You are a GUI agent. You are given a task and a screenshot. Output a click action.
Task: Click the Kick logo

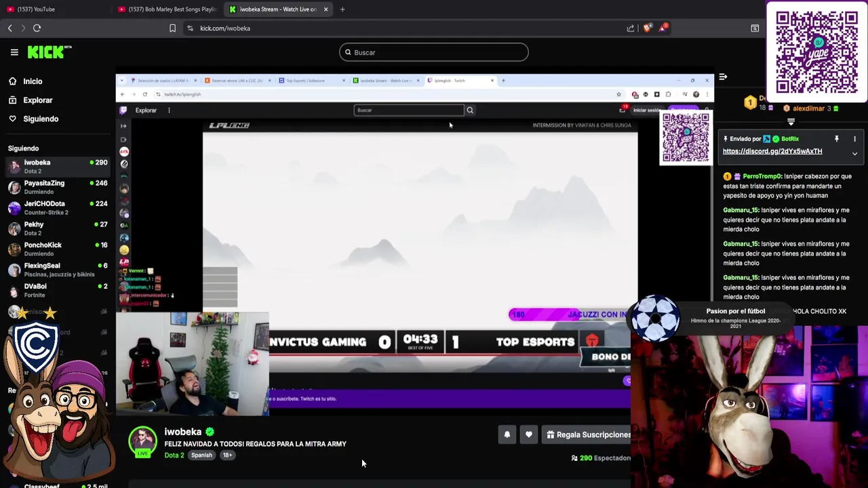pos(50,52)
